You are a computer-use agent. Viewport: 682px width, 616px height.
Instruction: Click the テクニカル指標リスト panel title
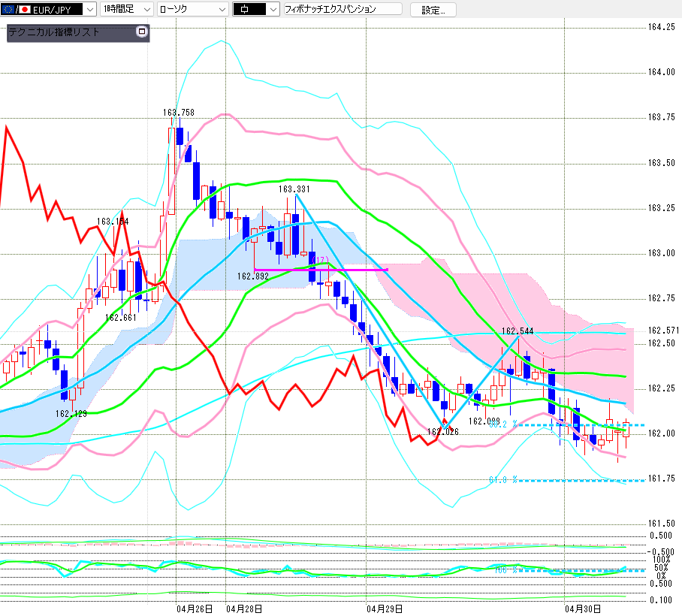54,32
